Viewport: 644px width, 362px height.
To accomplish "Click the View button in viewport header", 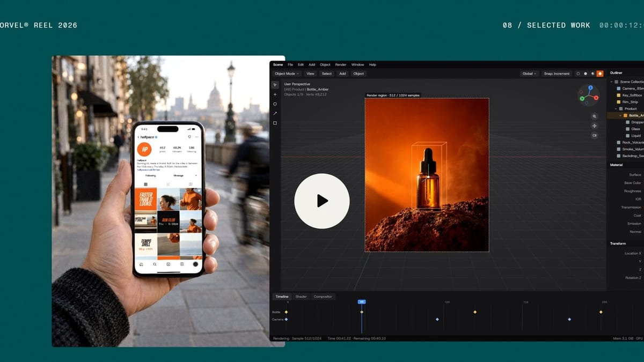I will 310,73.
